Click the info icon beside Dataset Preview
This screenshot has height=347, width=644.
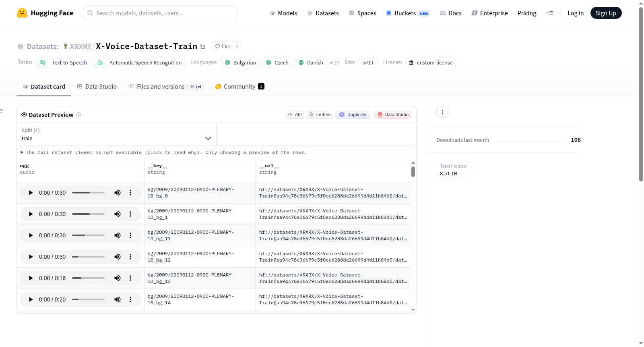pos(78,115)
